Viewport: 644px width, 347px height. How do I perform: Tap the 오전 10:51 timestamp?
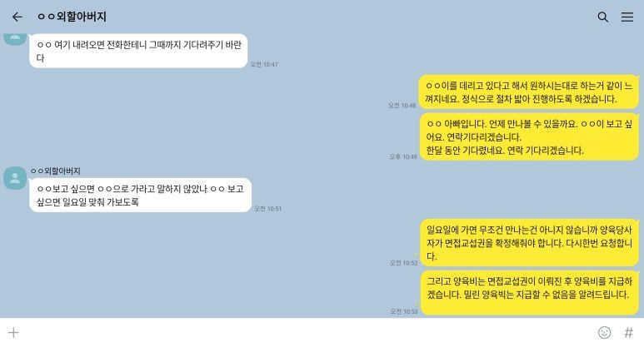pos(267,209)
